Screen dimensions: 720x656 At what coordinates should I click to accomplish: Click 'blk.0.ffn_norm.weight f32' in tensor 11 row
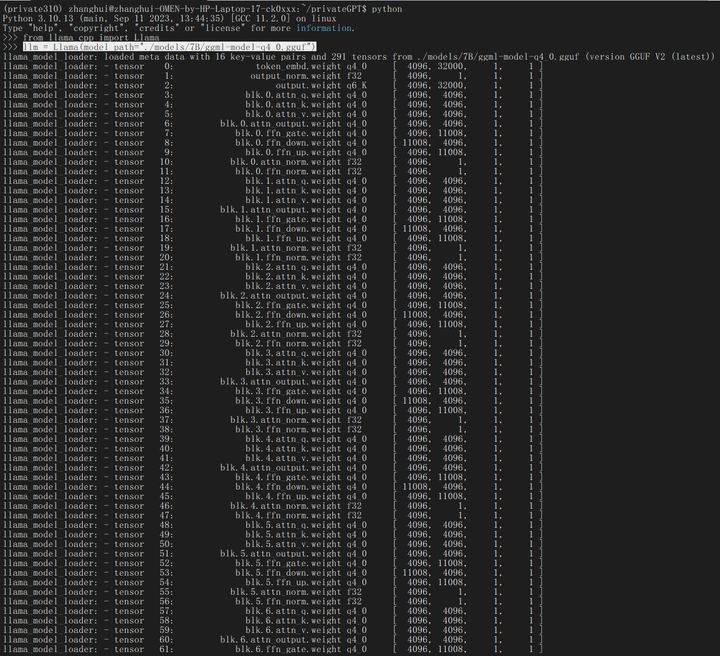(298, 171)
